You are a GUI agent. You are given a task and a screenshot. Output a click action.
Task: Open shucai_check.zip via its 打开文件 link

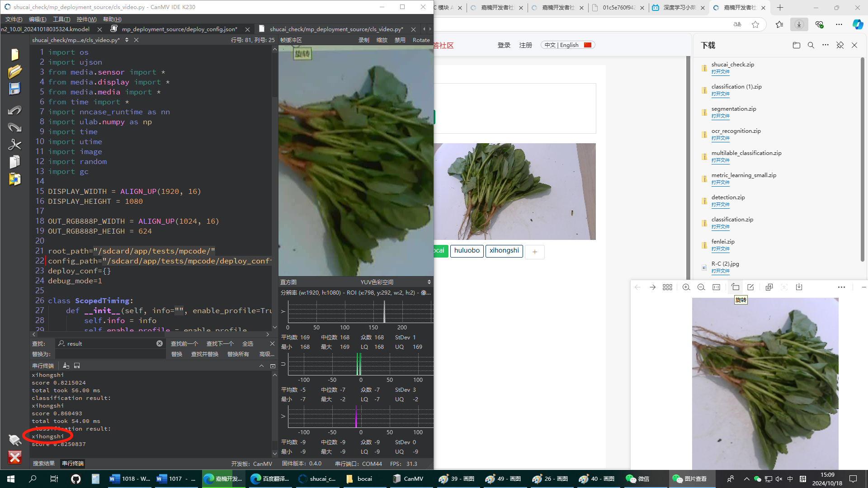tap(721, 72)
